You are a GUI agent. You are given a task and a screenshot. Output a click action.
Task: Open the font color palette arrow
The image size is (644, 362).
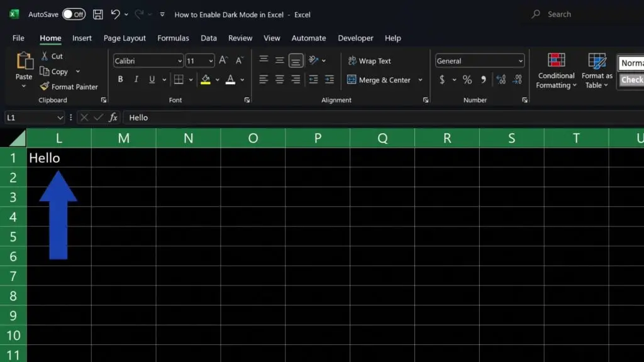tap(242, 80)
